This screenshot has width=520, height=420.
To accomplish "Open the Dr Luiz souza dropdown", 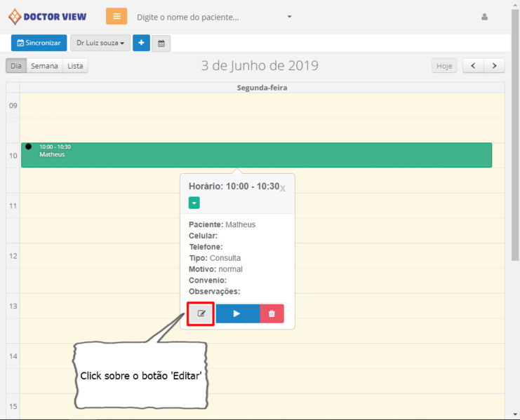I will 100,43.
